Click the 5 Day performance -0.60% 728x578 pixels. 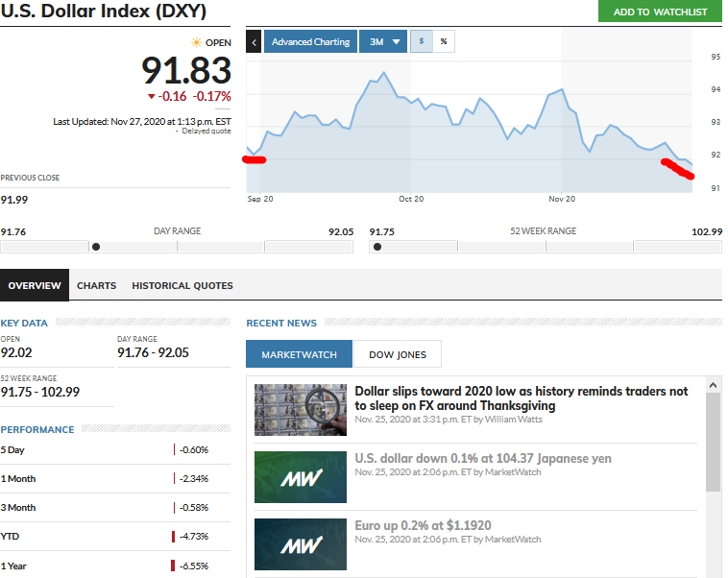pyautogui.click(x=194, y=450)
